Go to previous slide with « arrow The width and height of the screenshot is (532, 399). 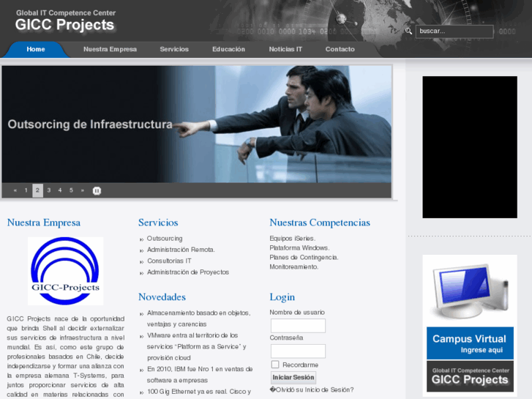click(15, 190)
